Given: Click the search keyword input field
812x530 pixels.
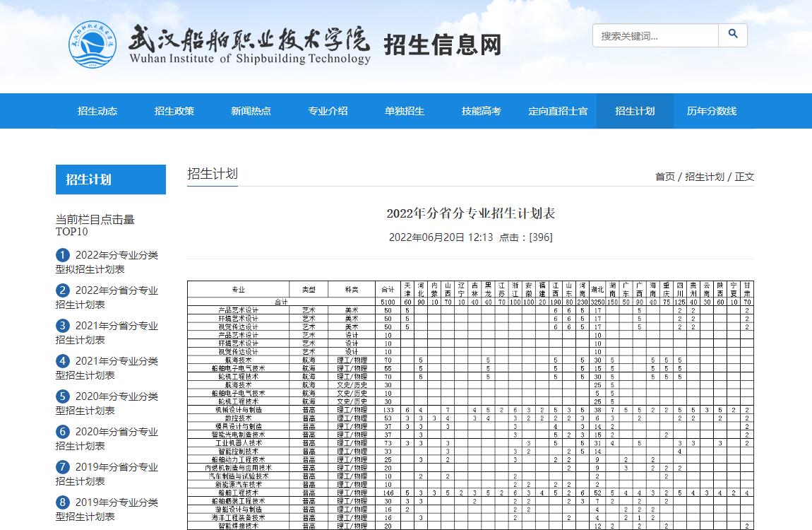Looking at the screenshot, I should [655, 35].
